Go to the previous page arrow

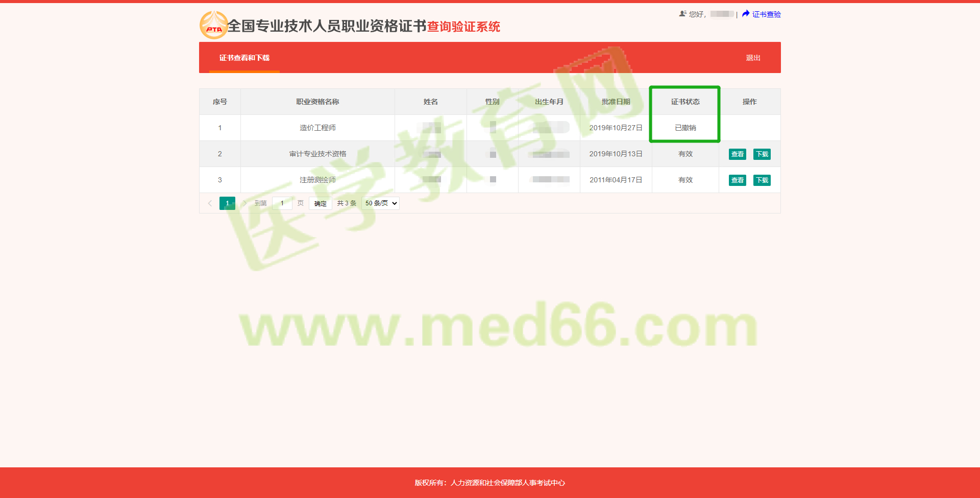tap(210, 203)
